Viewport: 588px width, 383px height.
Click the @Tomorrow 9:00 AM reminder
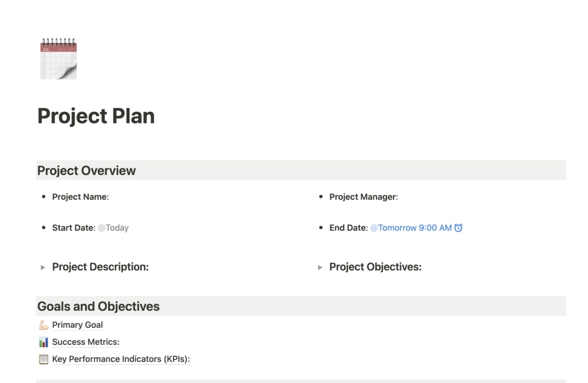[x=411, y=228]
